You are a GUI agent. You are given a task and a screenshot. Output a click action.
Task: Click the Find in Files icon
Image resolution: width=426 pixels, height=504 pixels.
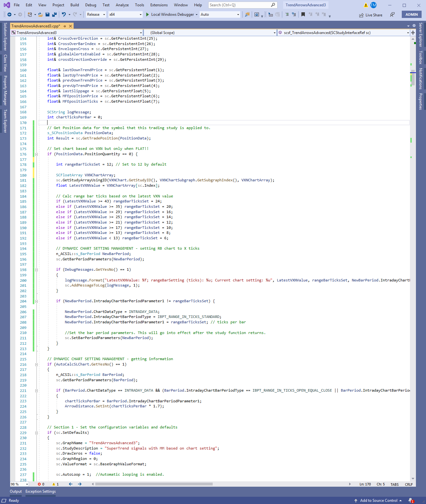tap(247, 14)
